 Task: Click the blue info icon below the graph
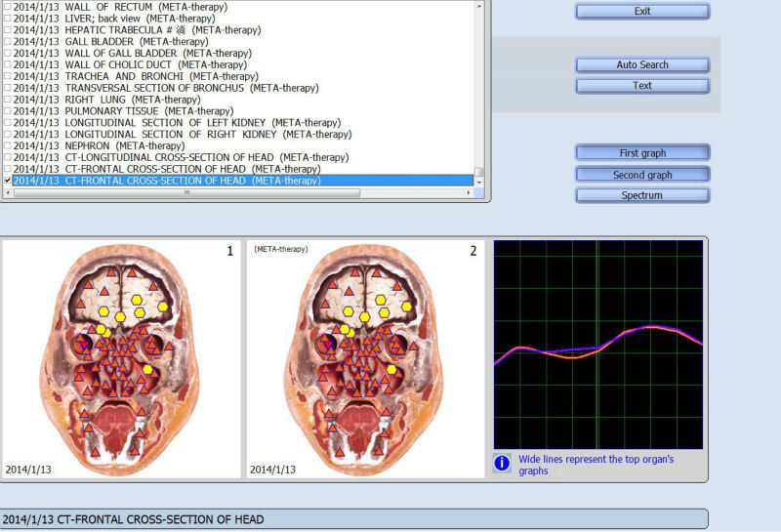(x=502, y=463)
